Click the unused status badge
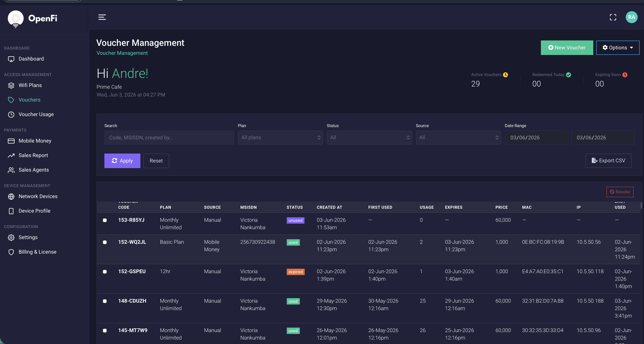This screenshot has width=644, height=344. pyautogui.click(x=295, y=220)
